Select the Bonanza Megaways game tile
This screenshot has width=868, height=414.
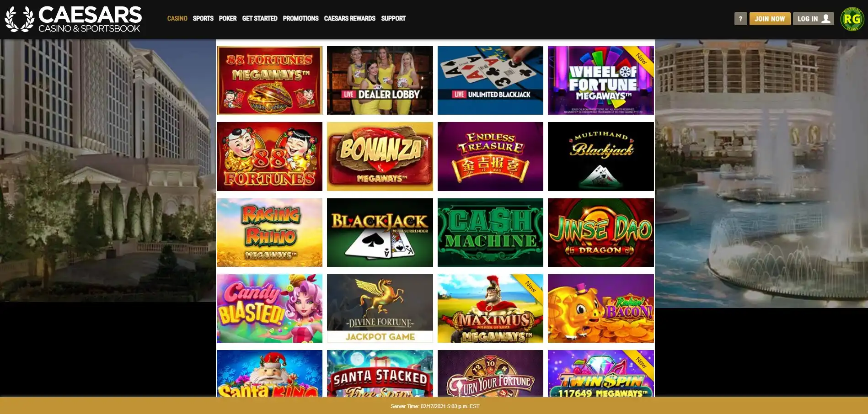click(x=380, y=156)
